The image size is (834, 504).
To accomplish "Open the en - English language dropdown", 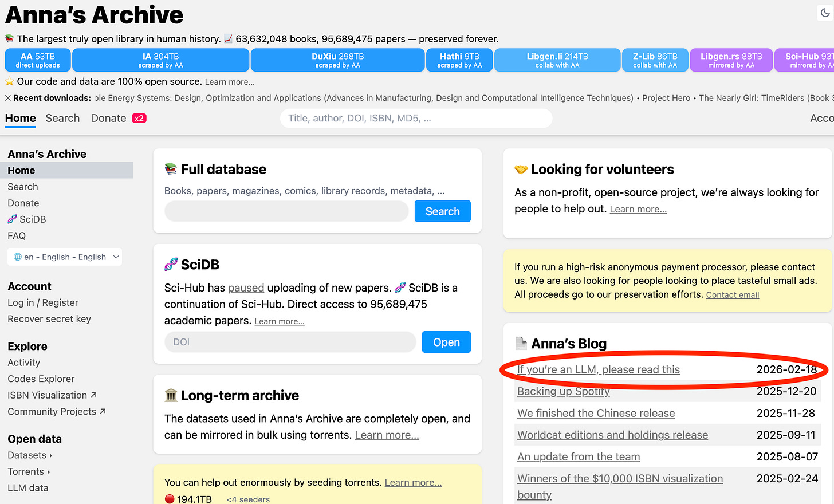I will (65, 257).
